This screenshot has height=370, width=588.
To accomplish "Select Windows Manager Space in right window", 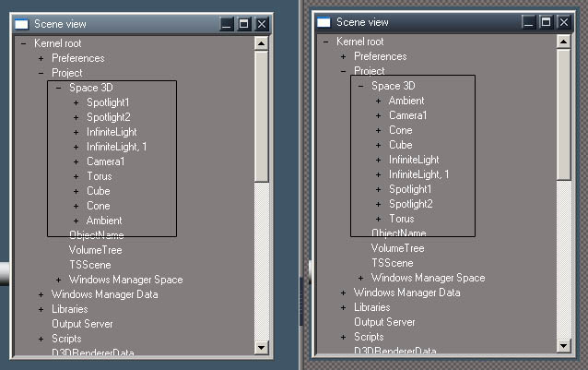I will [429, 278].
